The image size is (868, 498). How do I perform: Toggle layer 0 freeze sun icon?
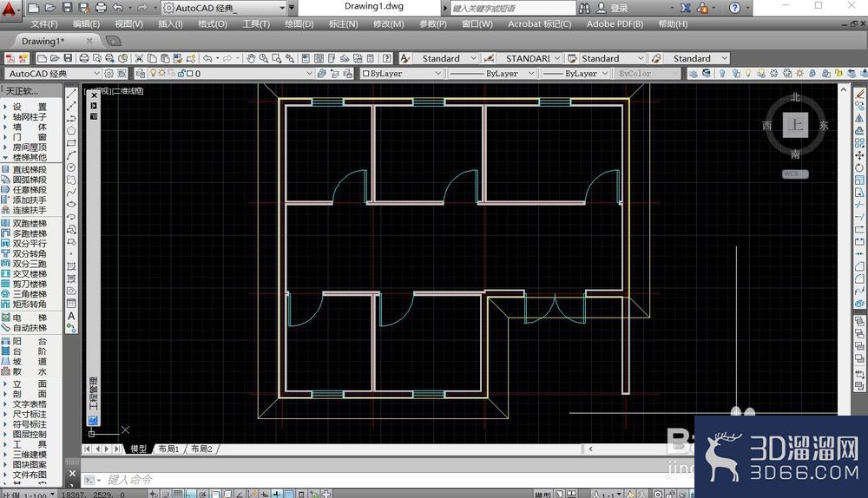162,73
